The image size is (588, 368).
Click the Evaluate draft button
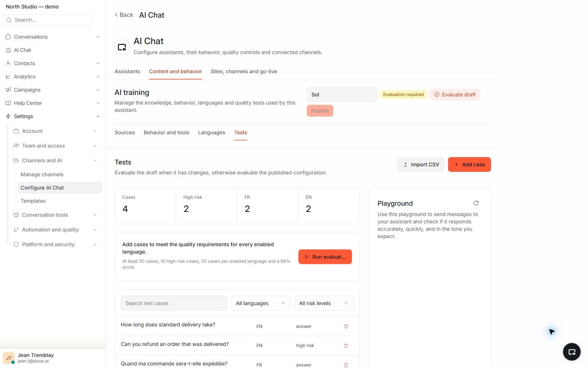pyautogui.click(x=455, y=95)
